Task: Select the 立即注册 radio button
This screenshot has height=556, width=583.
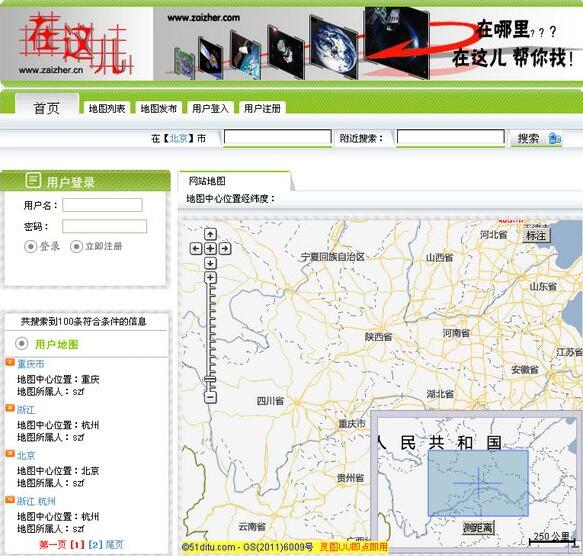Action: pyautogui.click(x=76, y=246)
